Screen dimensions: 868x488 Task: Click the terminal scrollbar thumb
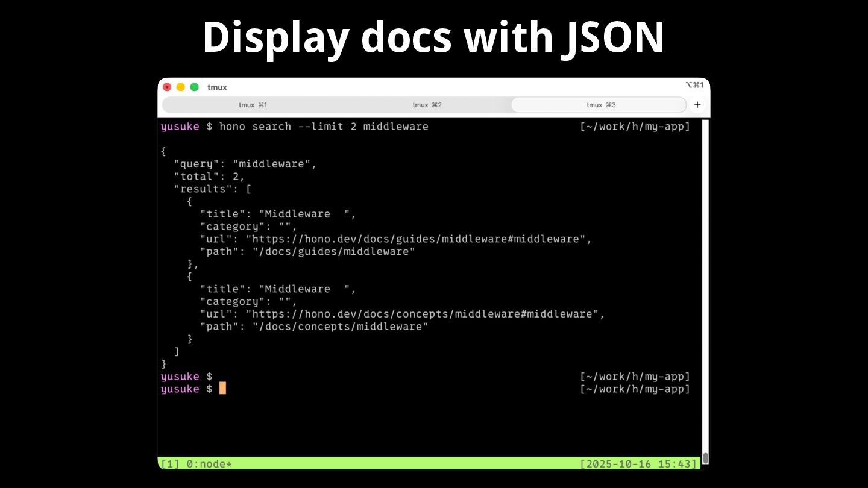(705, 458)
